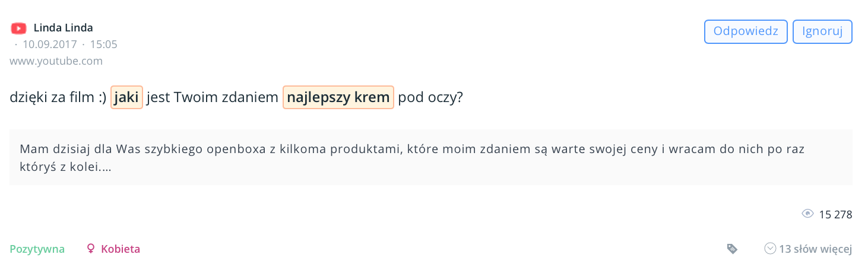
Task: Click the YouTube source icon
Action: [x=19, y=28]
